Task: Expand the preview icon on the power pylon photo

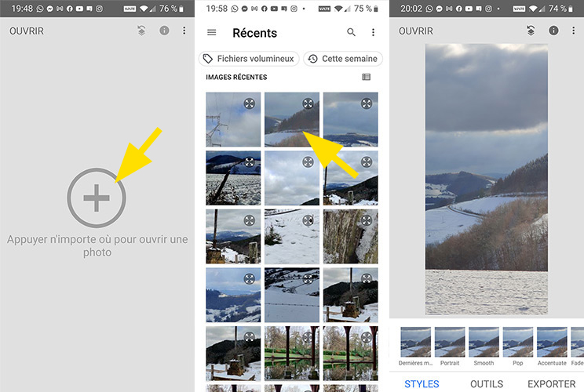Action: [x=249, y=103]
